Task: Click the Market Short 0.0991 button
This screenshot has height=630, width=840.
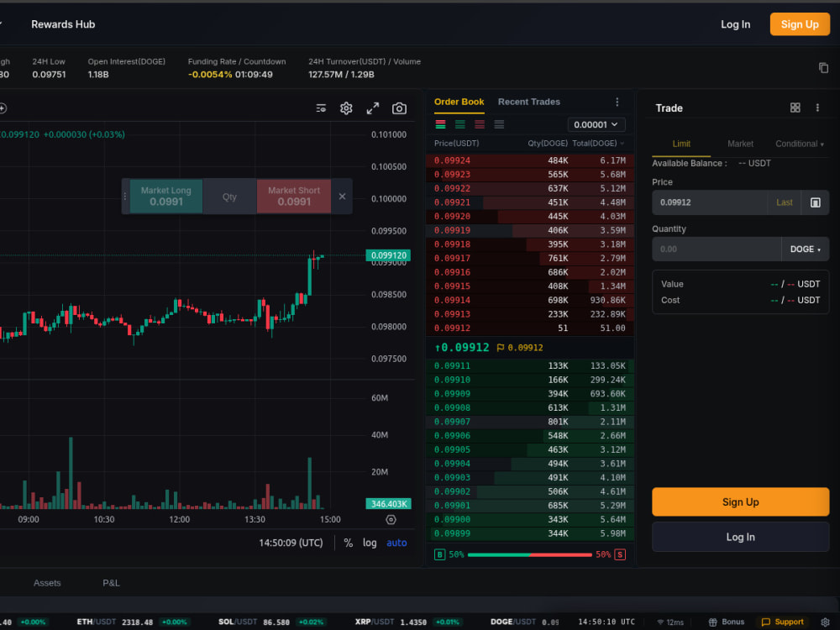Action: tap(293, 197)
